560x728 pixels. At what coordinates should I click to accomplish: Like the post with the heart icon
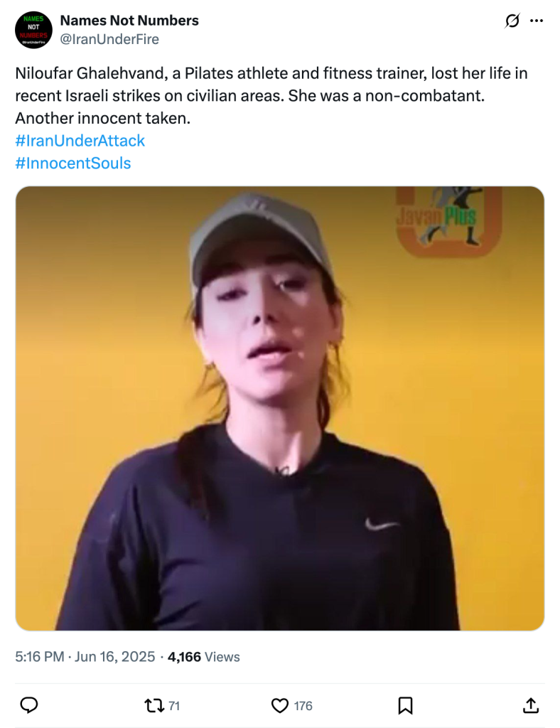[x=280, y=706]
